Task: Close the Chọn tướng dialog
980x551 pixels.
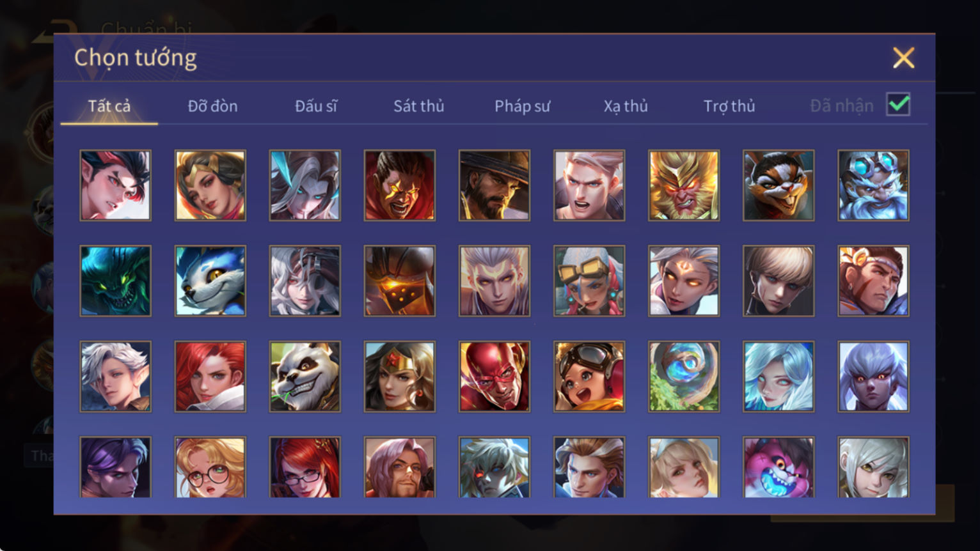Action: 903,58
